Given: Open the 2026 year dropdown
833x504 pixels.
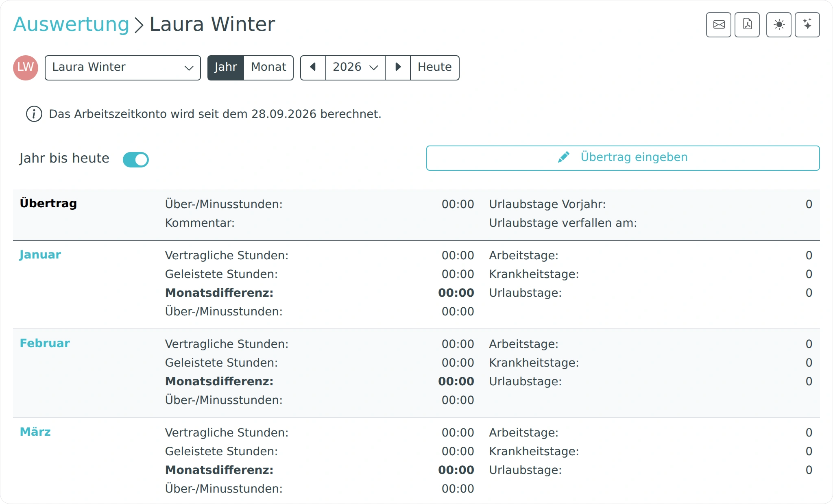Looking at the screenshot, I should [x=355, y=67].
